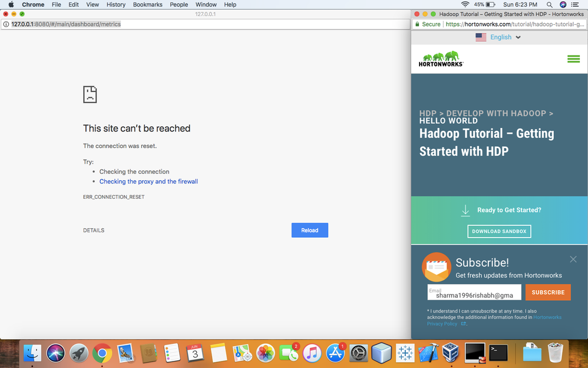This screenshot has height=368, width=588.
Task: Open Terminal in the dock
Action: pyautogui.click(x=498, y=353)
